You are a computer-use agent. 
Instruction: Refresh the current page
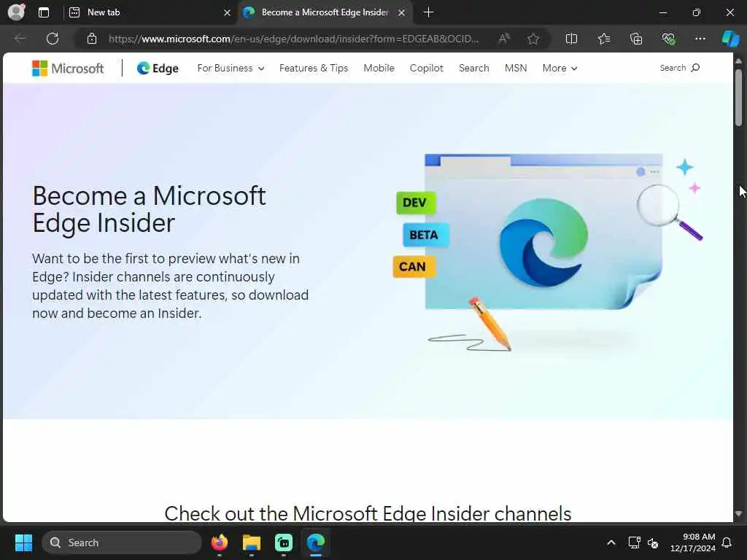(53, 39)
